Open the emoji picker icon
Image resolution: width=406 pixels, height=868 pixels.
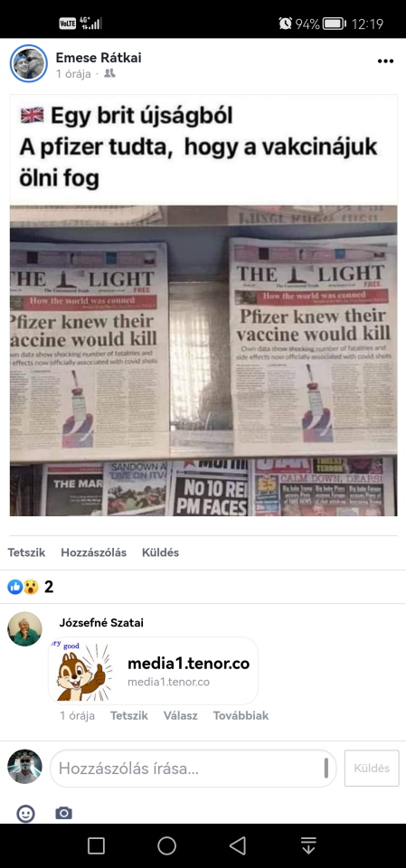[x=25, y=813]
